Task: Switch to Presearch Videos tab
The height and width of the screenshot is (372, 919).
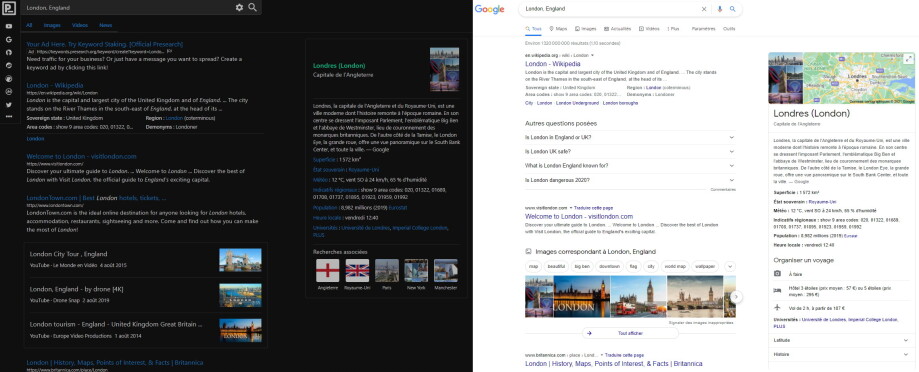Action: (80, 25)
